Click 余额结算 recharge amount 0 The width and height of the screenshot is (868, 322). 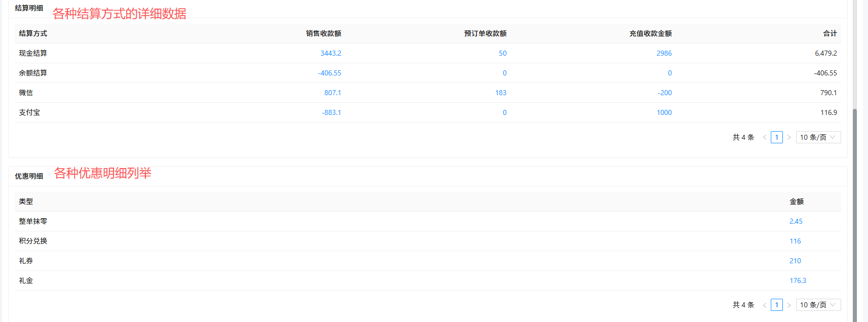[x=669, y=73]
